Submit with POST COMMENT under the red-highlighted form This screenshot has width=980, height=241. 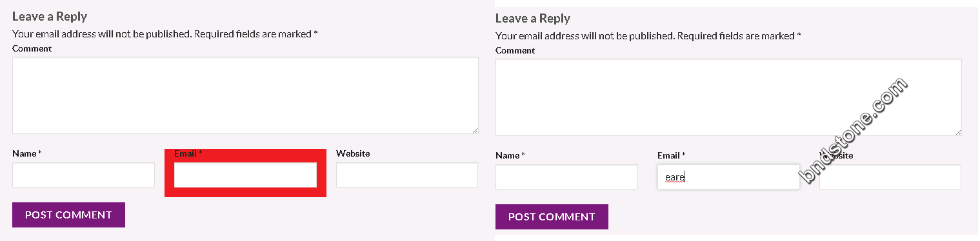[68, 215]
